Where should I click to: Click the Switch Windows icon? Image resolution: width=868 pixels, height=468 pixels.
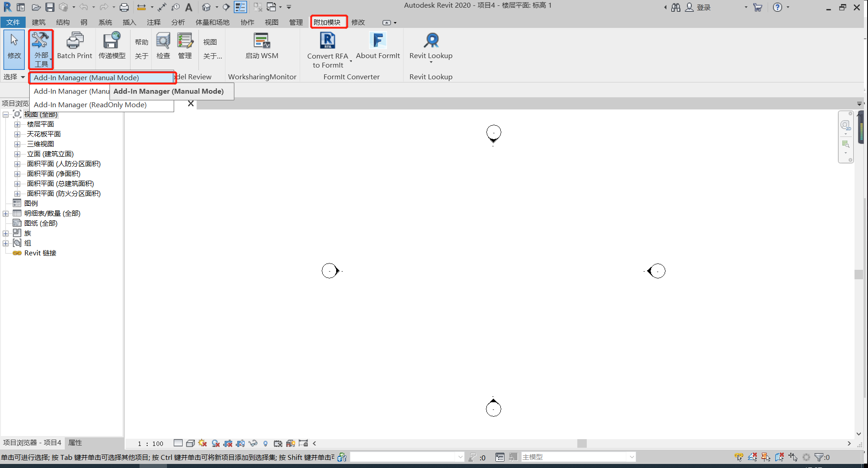pyautogui.click(x=271, y=7)
